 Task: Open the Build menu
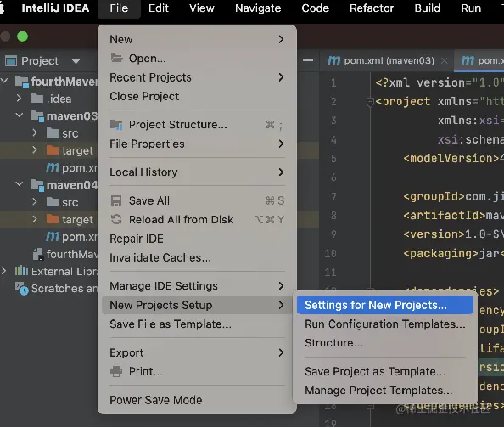tap(427, 8)
